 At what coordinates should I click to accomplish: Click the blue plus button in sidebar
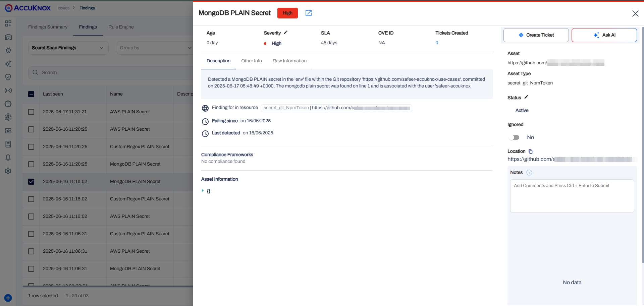tap(8, 298)
